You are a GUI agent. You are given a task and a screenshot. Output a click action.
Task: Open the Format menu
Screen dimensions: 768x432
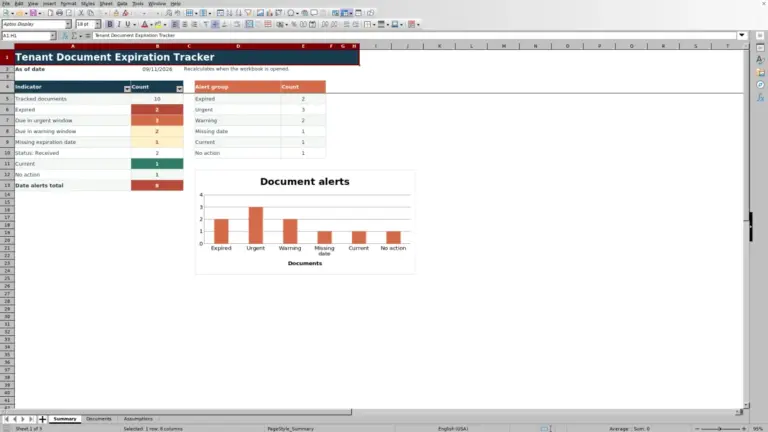pyautogui.click(x=68, y=3)
